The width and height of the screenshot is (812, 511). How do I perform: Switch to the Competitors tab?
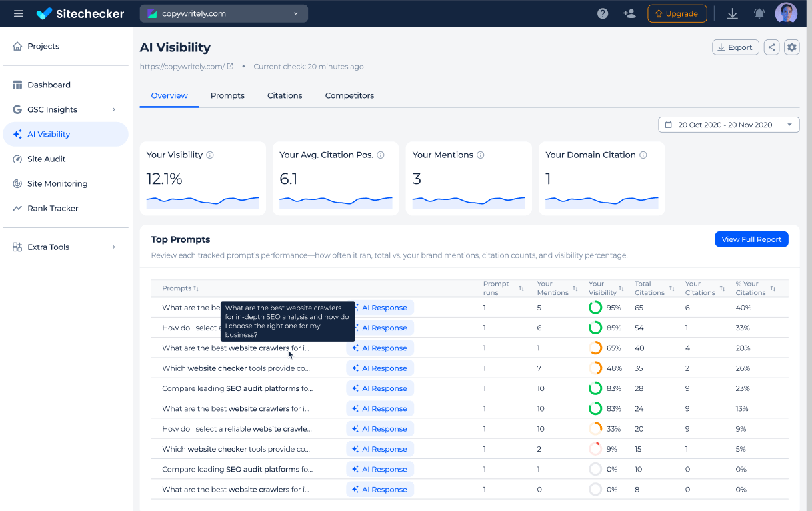[349, 95]
